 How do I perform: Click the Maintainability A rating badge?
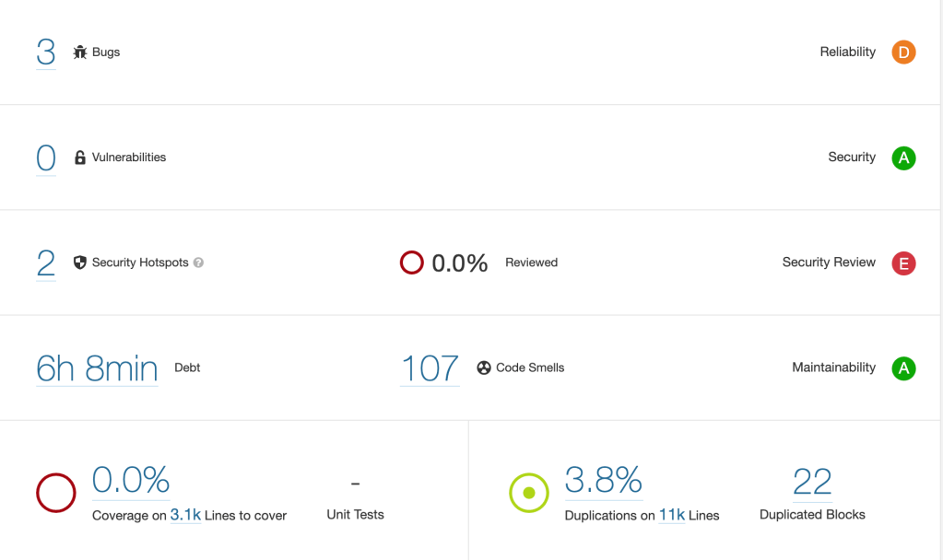[x=903, y=367]
